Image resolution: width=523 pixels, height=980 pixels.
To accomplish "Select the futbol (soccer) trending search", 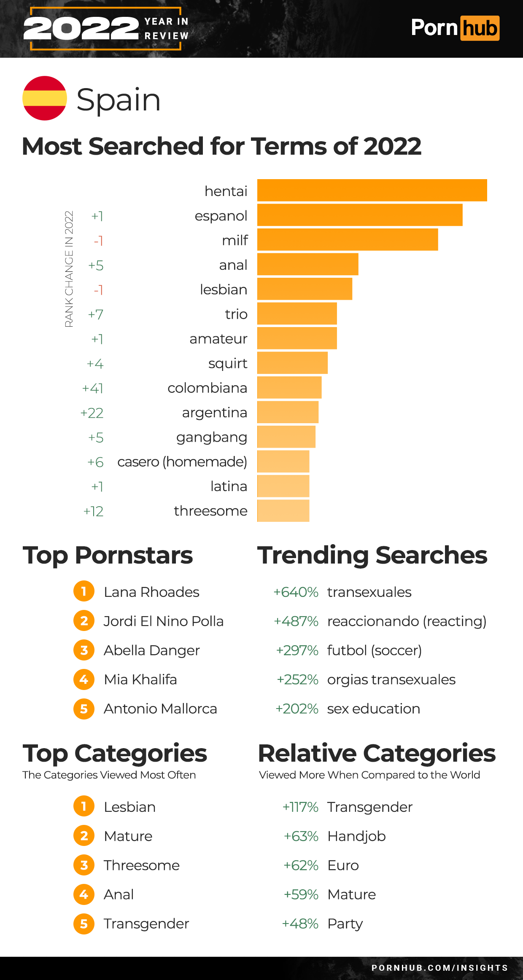I will click(374, 650).
